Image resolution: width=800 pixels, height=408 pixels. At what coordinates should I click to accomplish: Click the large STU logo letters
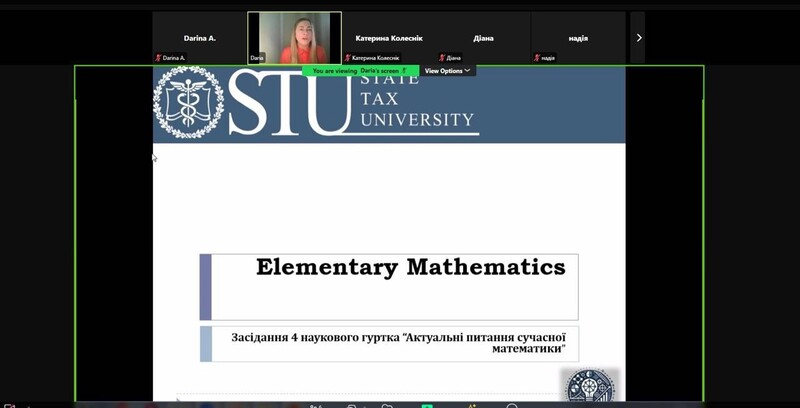288,103
